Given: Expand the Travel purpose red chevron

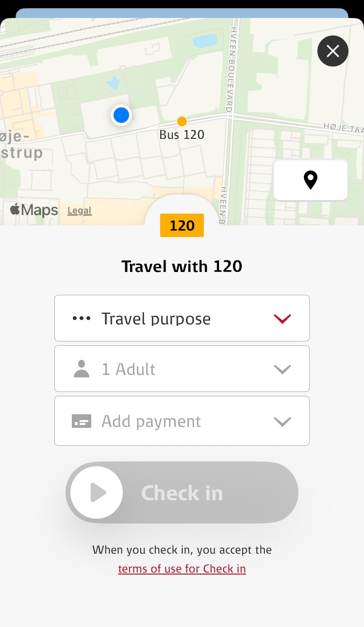Looking at the screenshot, I should [282, 319].
